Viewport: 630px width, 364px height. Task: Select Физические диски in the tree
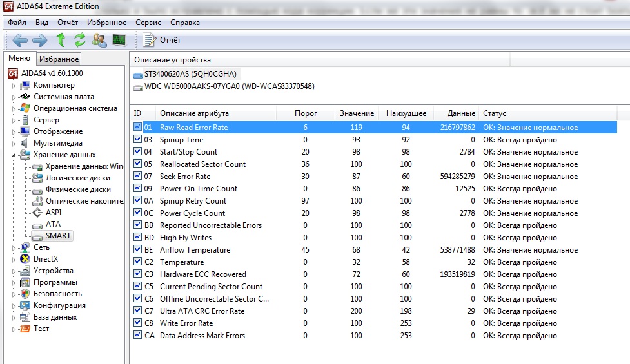[x=77, y=189]
